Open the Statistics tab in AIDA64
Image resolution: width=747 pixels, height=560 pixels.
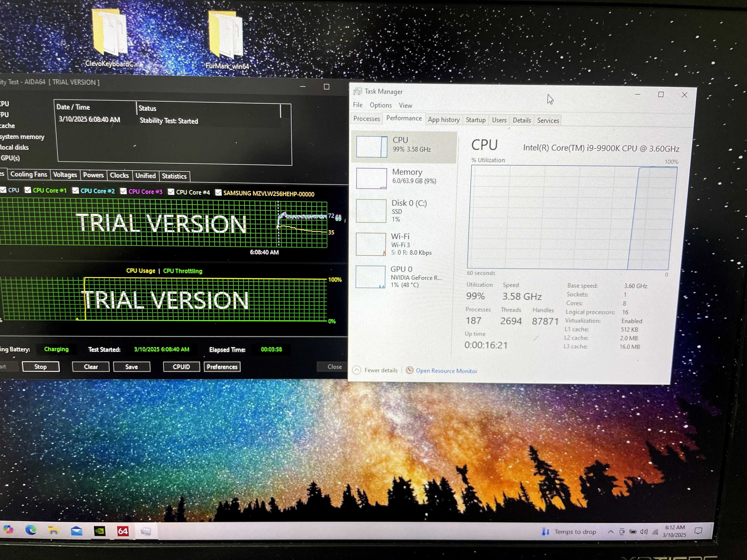click(174, 176)
